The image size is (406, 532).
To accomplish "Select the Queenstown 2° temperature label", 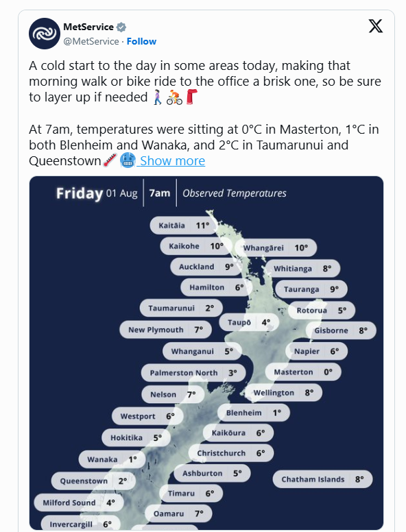I will pos(93,481).
